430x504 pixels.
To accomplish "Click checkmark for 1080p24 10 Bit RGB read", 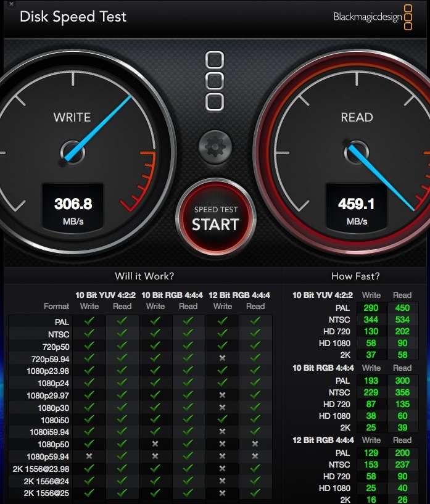I will pos(188,382).
